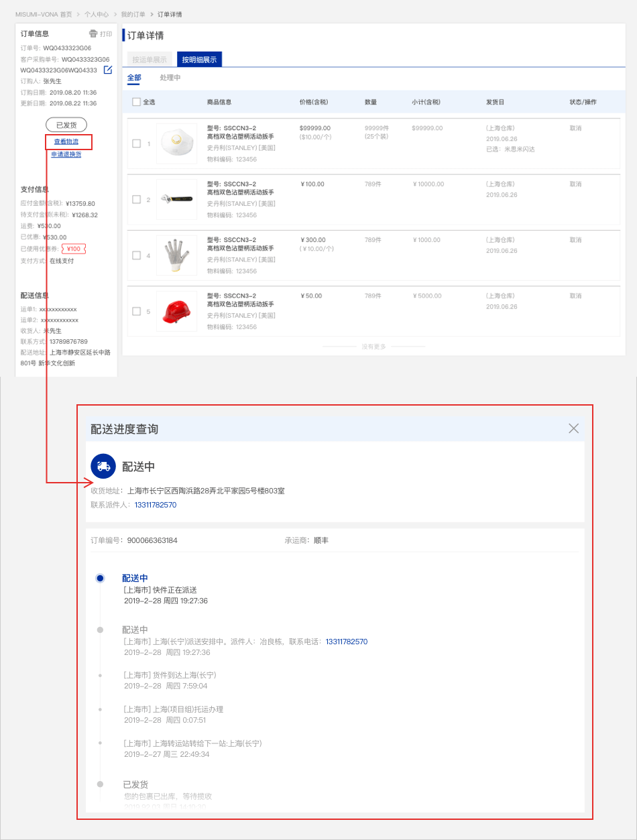The image size is (637, 840).
Task: Tick the checkbox for item row 1
Action: pos(137,143)
